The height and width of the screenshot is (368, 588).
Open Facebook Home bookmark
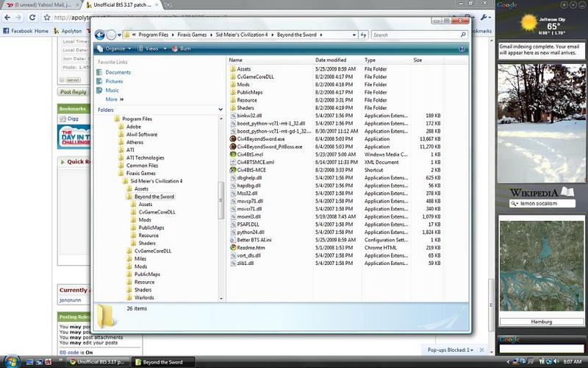(26, 31)
